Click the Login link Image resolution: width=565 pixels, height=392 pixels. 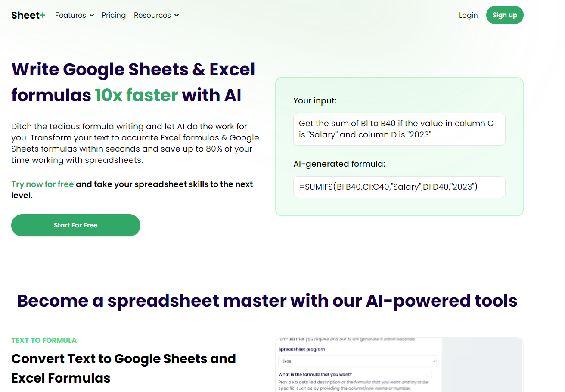(468, 15)
